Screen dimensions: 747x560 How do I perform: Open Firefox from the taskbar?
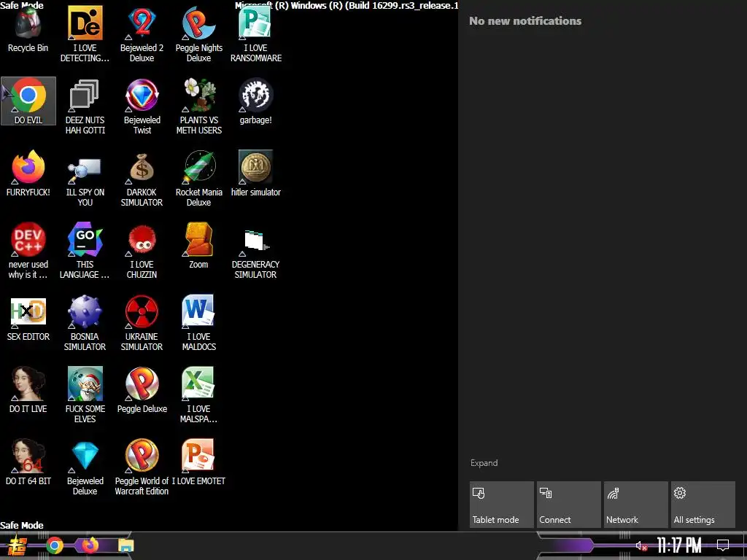(90, 545)
